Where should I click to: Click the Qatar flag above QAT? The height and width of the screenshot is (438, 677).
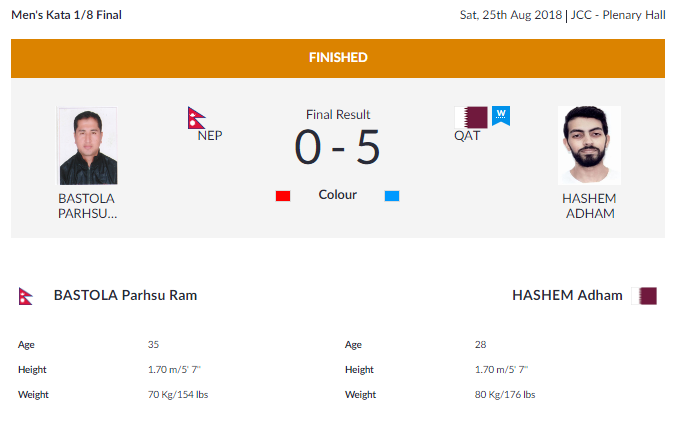pyautogui.click(x=471, y=117)
